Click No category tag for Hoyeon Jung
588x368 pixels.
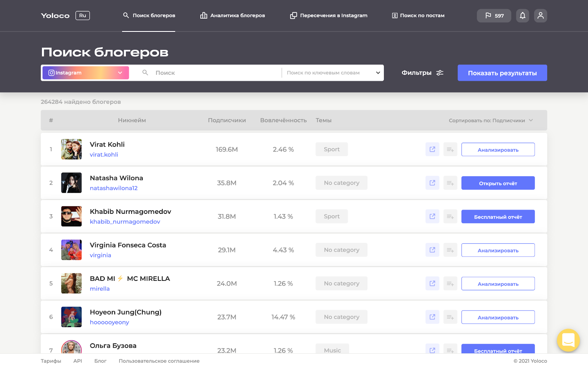pos(341,317)
